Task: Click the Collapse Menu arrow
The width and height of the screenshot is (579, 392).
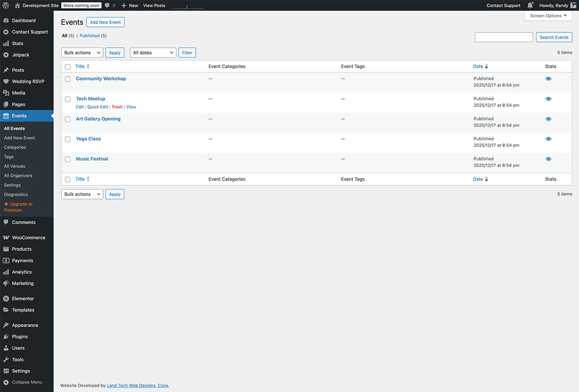Action: pos(6,382)
